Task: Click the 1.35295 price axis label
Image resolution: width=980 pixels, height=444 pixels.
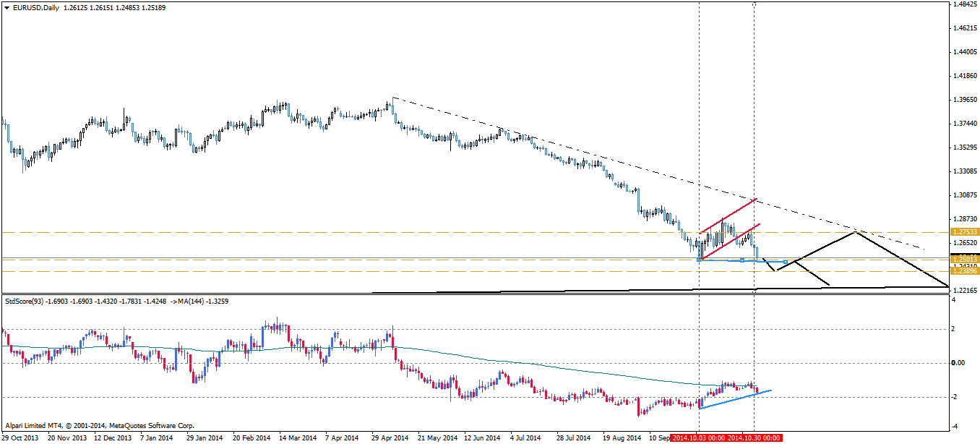Action: [x=965, y=148]
